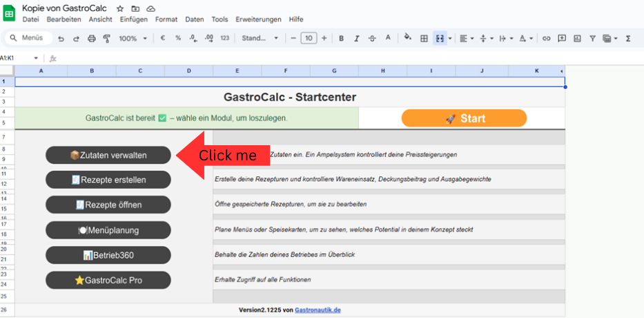Screen dimensions: 644x318
Task: Click the Rezepte öffnen button
Action: (x=108, y=205)
